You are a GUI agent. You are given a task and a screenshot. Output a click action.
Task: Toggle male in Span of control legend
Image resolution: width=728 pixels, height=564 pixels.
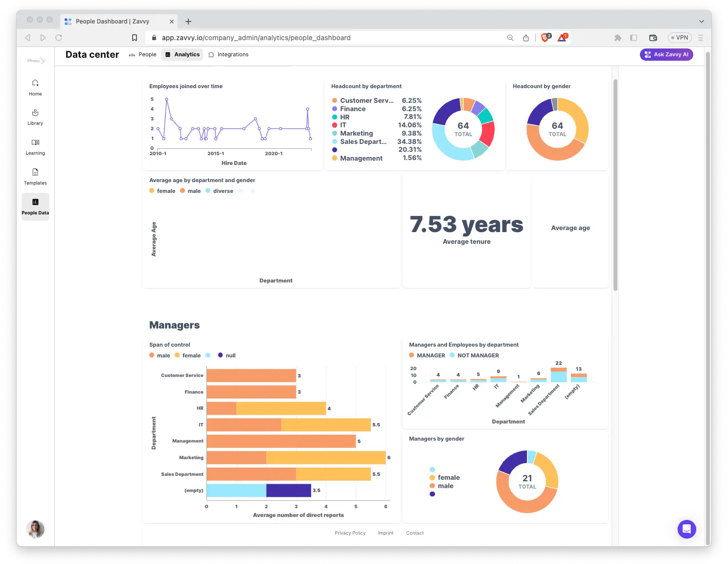click(x=159, y=355)
